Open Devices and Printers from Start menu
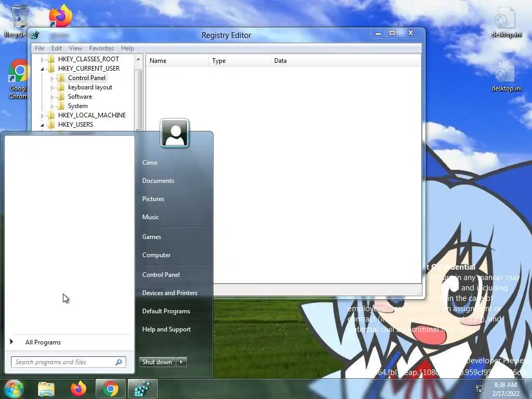 tap(170, 293)
